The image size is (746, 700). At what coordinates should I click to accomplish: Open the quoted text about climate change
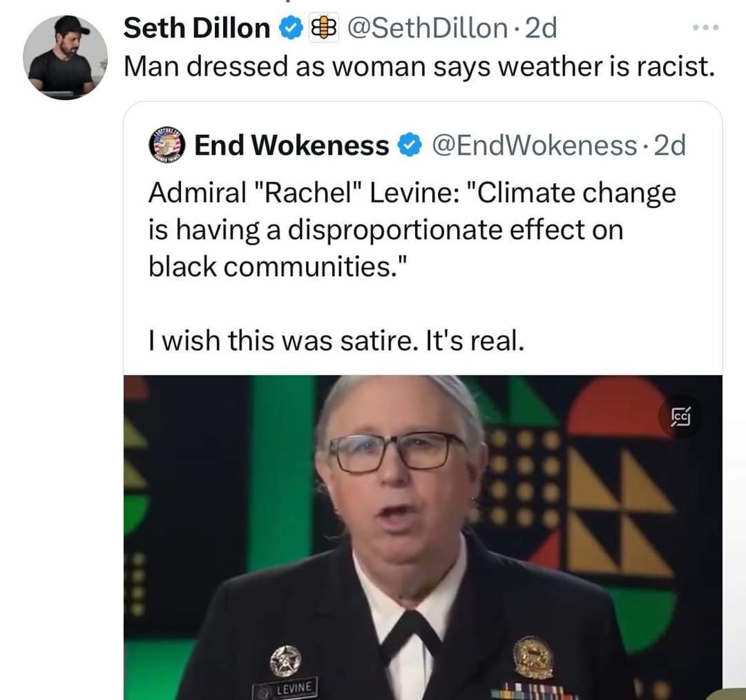[412, 229]
